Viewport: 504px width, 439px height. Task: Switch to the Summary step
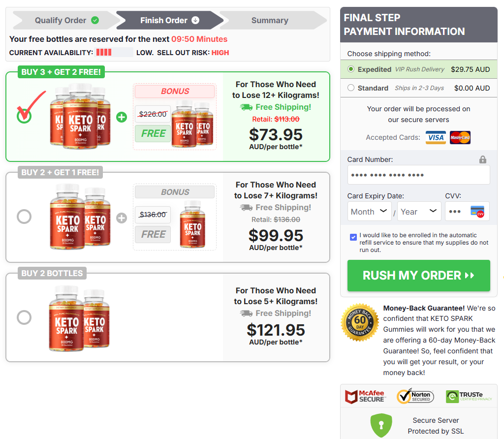click(270, 20)
